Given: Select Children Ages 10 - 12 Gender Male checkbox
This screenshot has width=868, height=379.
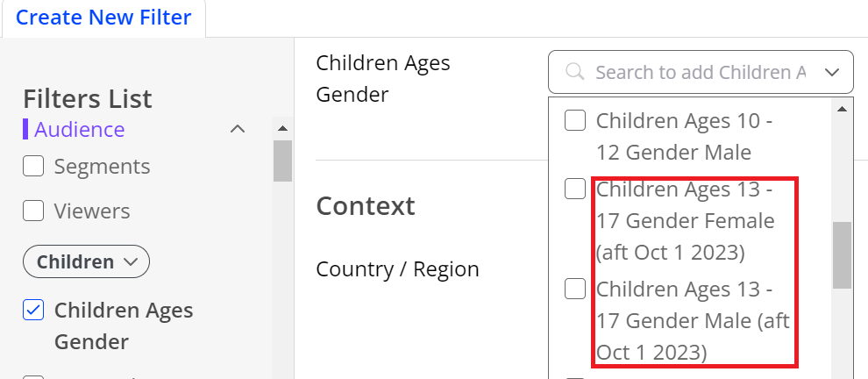Looking at the screenshot, I should click(575, 120).
